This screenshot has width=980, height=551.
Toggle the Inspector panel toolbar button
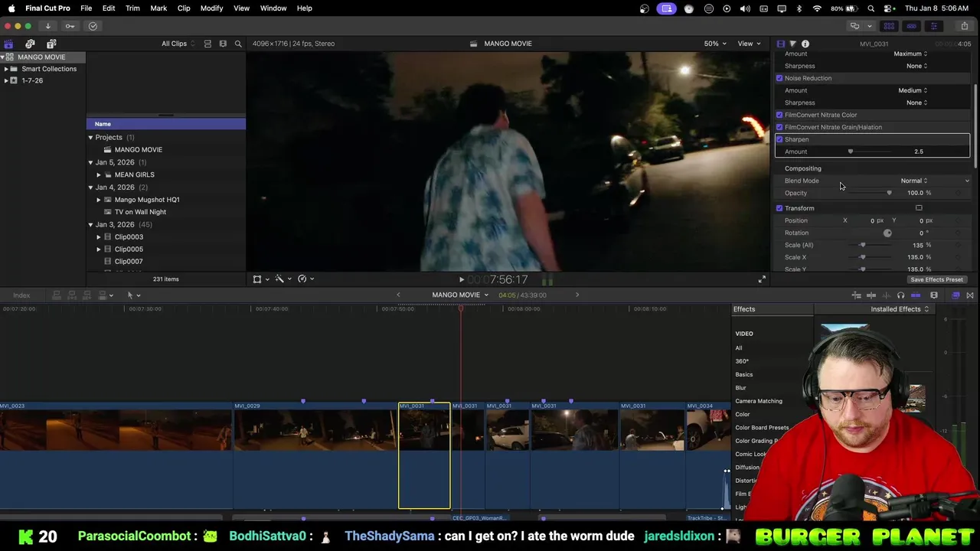pyautogui.click(x=933, y=26)
